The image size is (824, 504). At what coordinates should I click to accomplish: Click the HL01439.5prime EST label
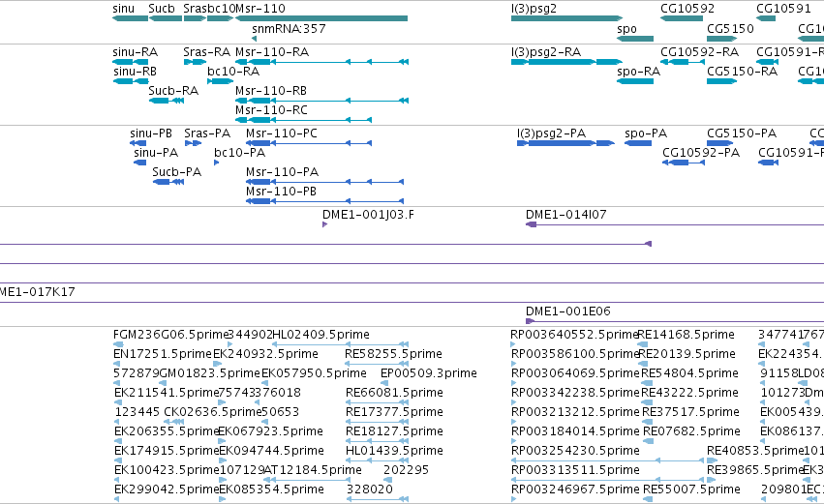pyautogui.click(x=394, y=451)
